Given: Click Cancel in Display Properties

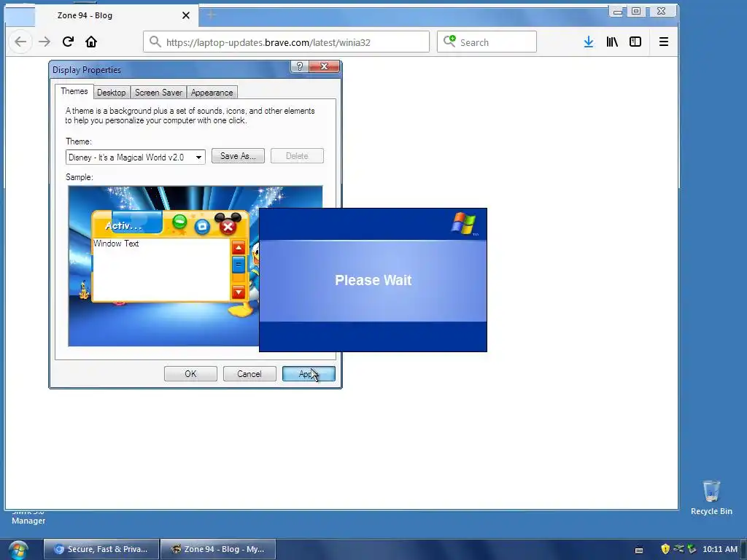Looking at the screenshot, I should (249, 374).
